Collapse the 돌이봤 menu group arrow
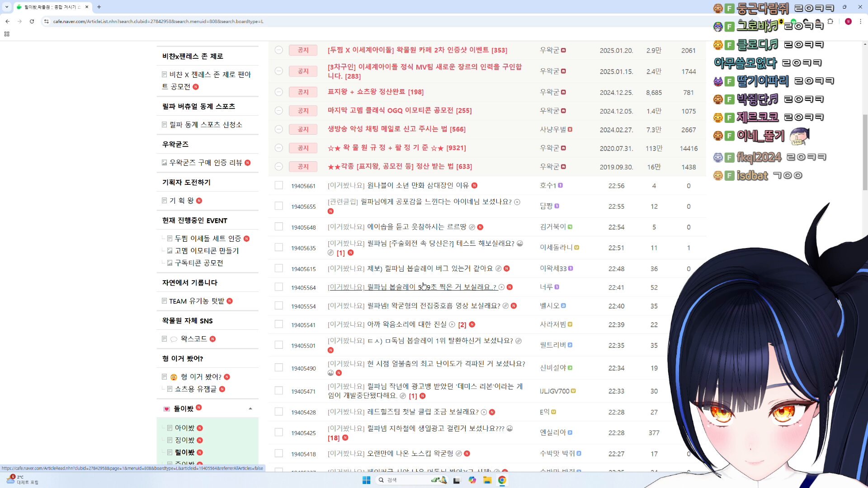 [250, 408]
